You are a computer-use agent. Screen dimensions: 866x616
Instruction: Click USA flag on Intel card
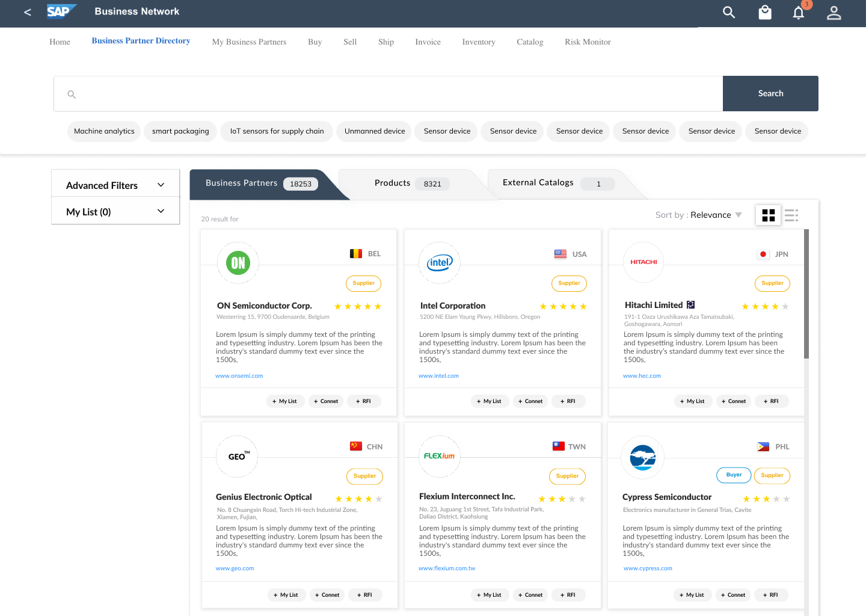(560, 254)
